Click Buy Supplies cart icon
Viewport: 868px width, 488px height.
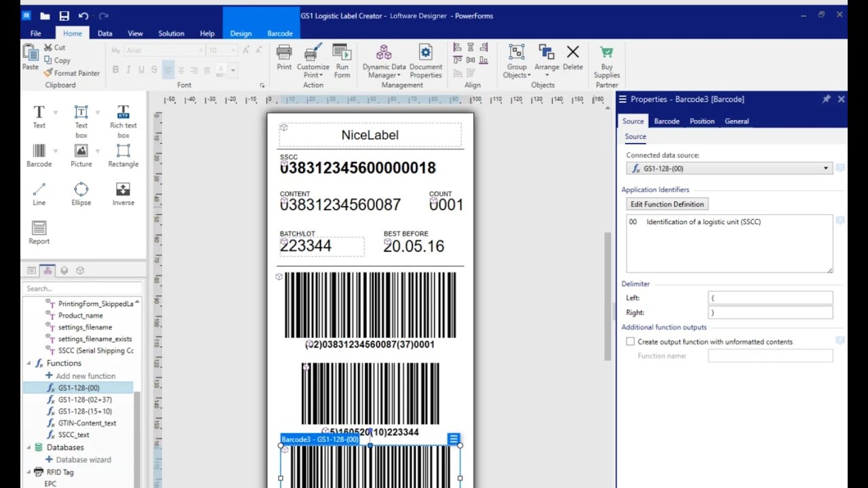pos(606,52)
